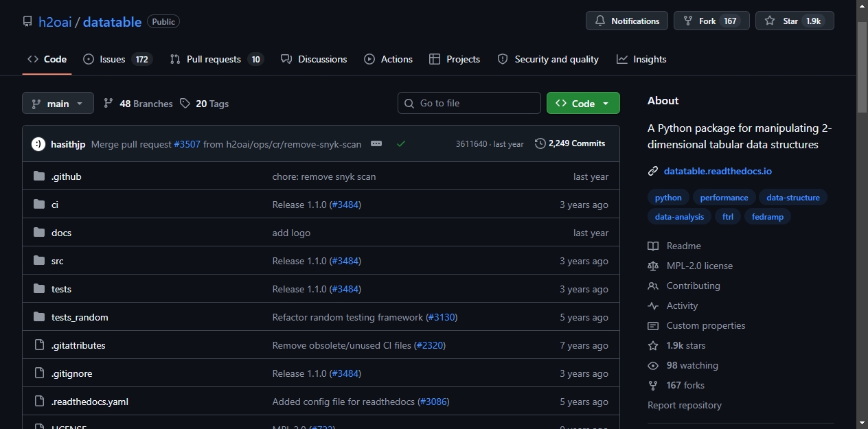Open the .readthedocs.yaml file
Image resolution: width=868 pixels, height=429 pixels.
pos(90,402)
